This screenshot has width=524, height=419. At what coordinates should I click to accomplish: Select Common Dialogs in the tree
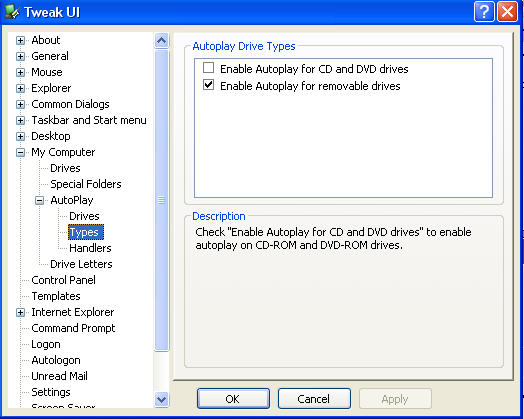(70, 104)
